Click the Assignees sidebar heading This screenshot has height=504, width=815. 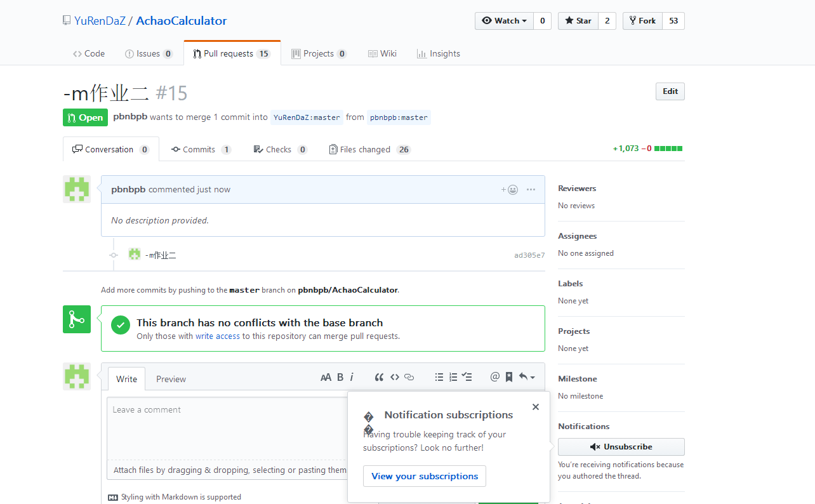(x=578, y=236)
